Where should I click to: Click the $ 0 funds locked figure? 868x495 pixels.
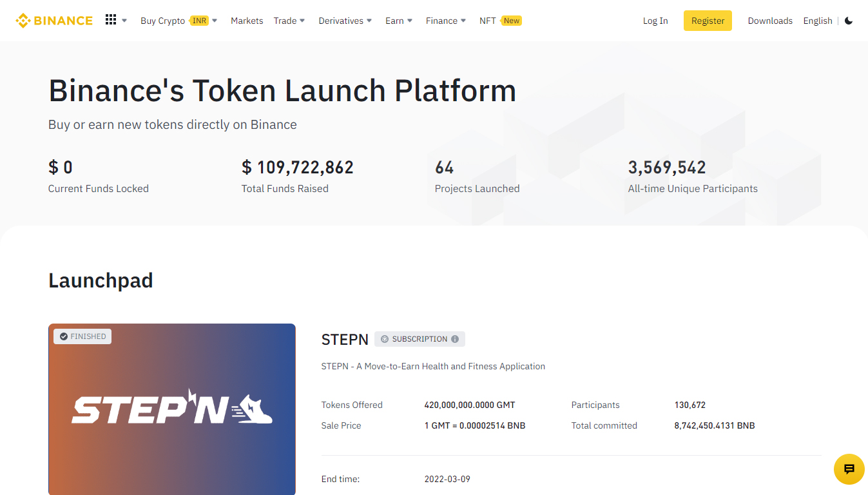61,168
